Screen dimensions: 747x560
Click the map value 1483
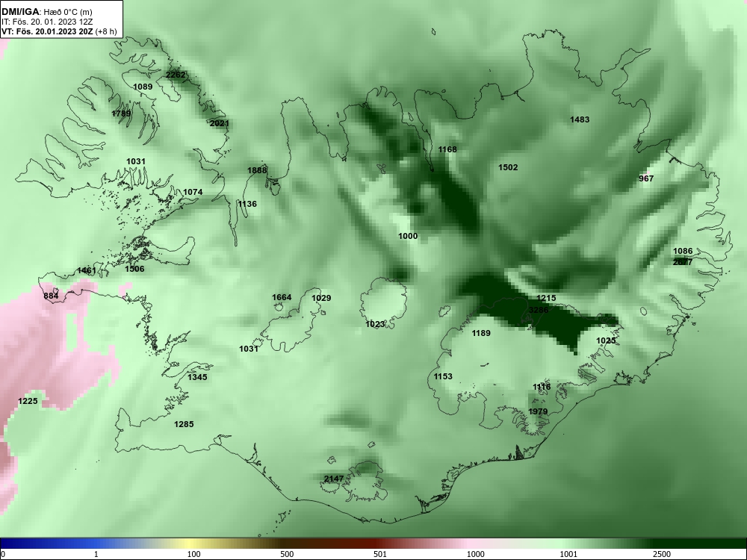pyautogui.click(x=580, y=119)
